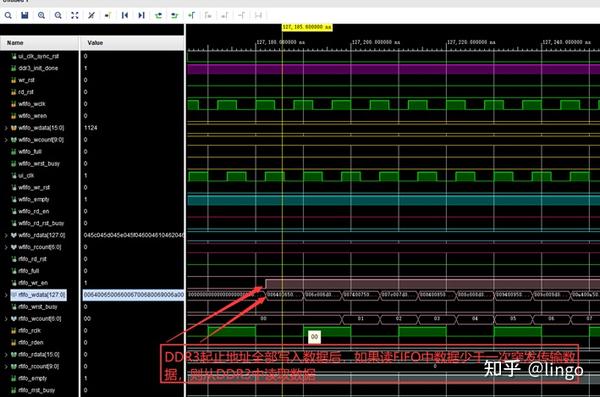
Task: Expand the rfifo_rdata[15:0] bus
Action: (6, 355)
